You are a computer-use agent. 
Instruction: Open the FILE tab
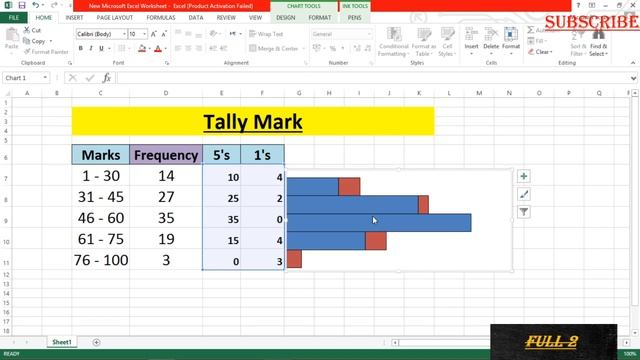point(13,18)
